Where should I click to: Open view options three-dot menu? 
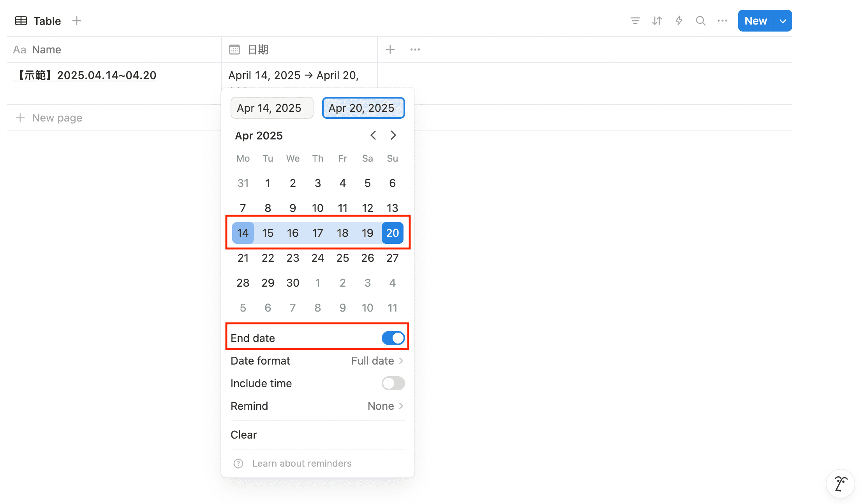[x=722, y=21]
